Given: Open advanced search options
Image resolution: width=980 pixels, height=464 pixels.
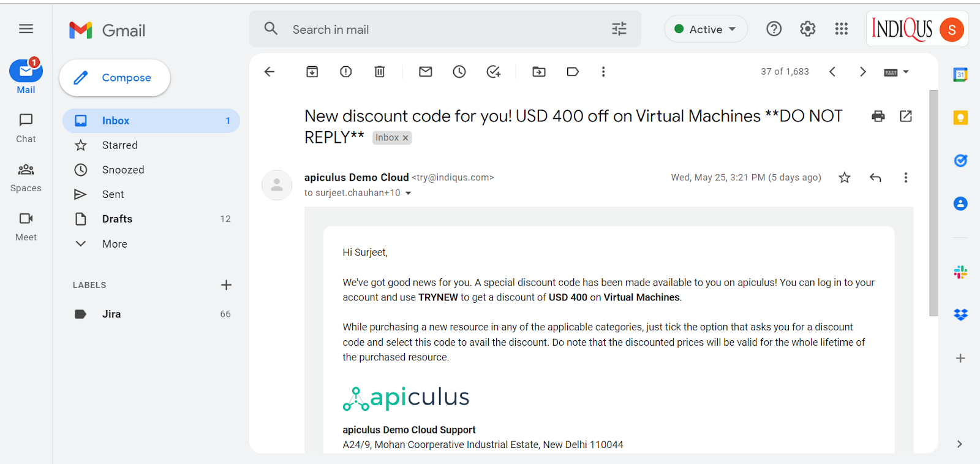Looking at the screenshot, I should [619, 29].
